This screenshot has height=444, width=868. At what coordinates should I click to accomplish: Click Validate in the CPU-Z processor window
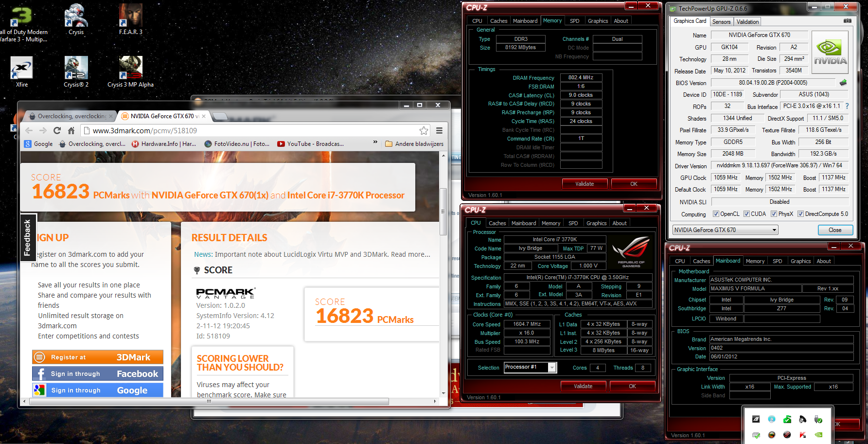[583, 386]
